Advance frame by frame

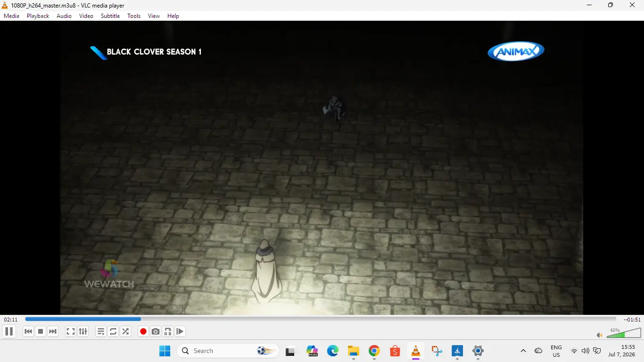180,331
